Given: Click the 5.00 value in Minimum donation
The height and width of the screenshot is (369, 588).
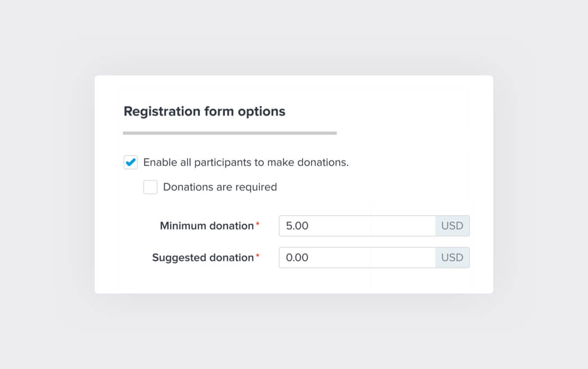Looking at the screenshot, I should 297,226.
